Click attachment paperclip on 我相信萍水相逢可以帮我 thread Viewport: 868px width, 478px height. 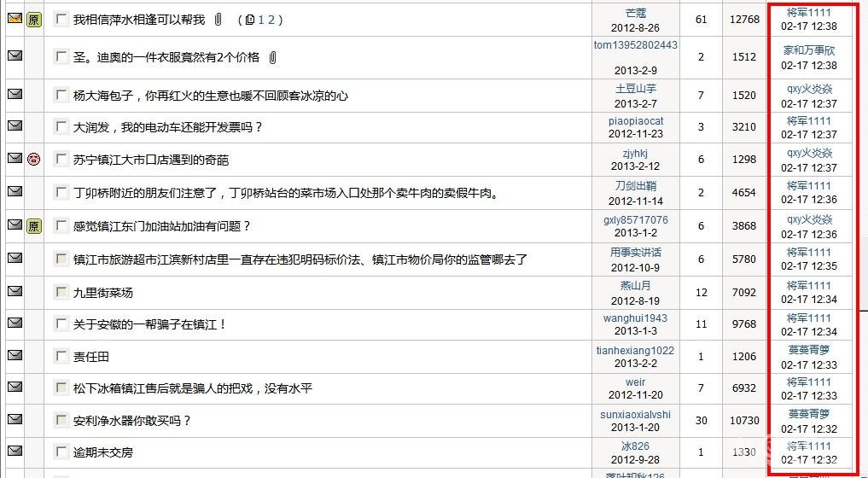pyautogui.click(x=218, y=20)
